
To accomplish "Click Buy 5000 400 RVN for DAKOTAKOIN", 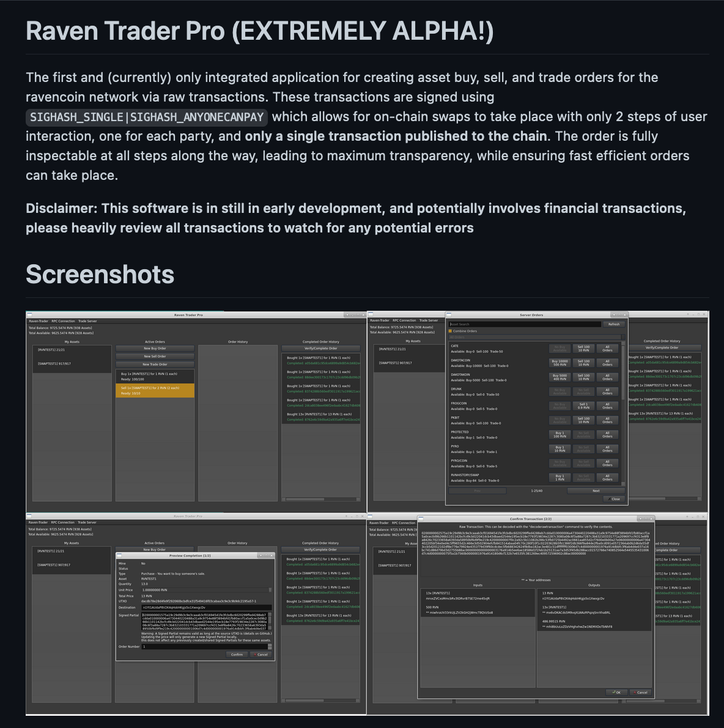I will tap(560, 377).
